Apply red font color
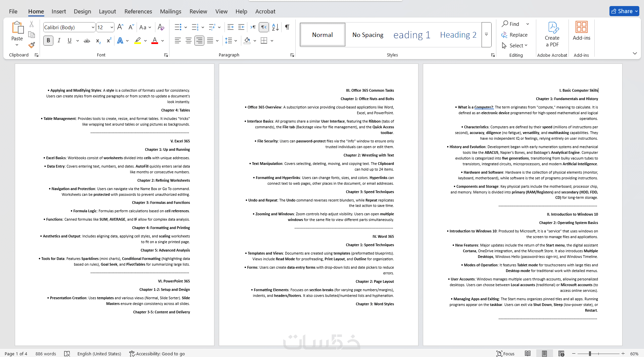644x357 pixels. tap(155, 41)
